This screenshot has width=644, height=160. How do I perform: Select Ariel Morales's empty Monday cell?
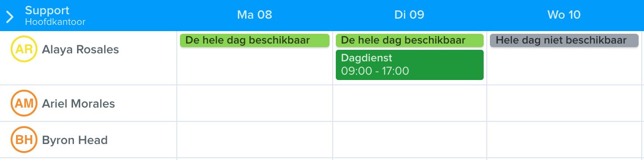tap(255, 103)
